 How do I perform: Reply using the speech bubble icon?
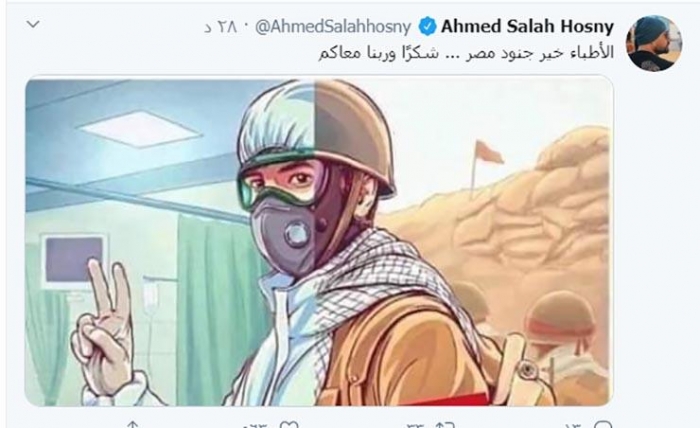click(603, 425)
